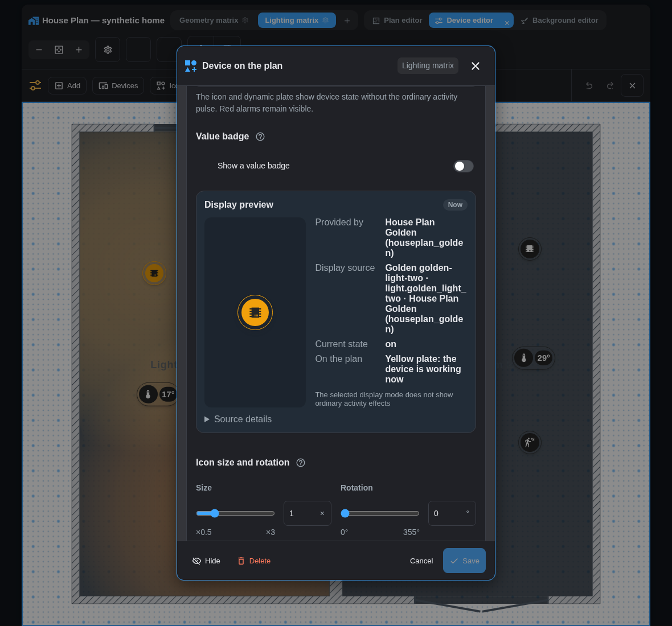Open the Background editor tab
Viewport: 672px width, 626px height.
(560, 20)
